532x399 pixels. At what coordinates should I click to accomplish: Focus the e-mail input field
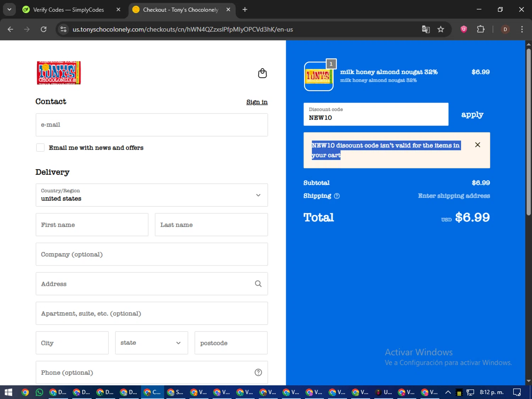[152, 125]
